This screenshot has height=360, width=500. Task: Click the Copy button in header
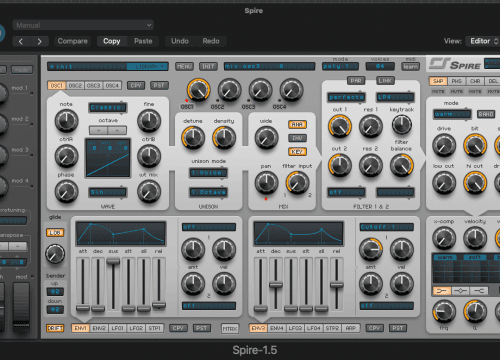(x=112, y=41)
